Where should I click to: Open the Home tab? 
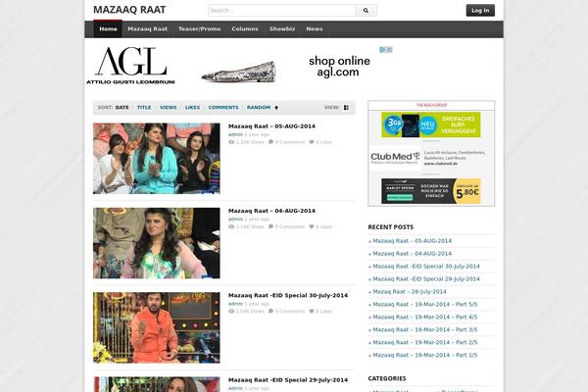(x=108, y=28)
